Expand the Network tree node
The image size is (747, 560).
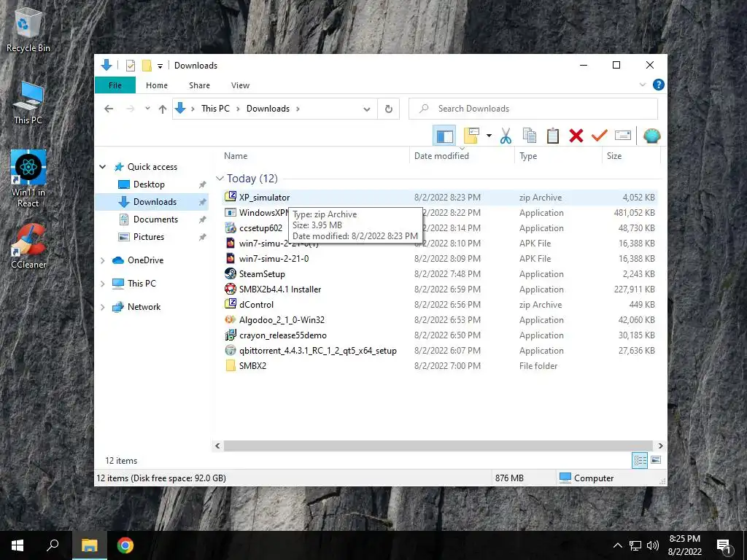[x=102, y=307]
